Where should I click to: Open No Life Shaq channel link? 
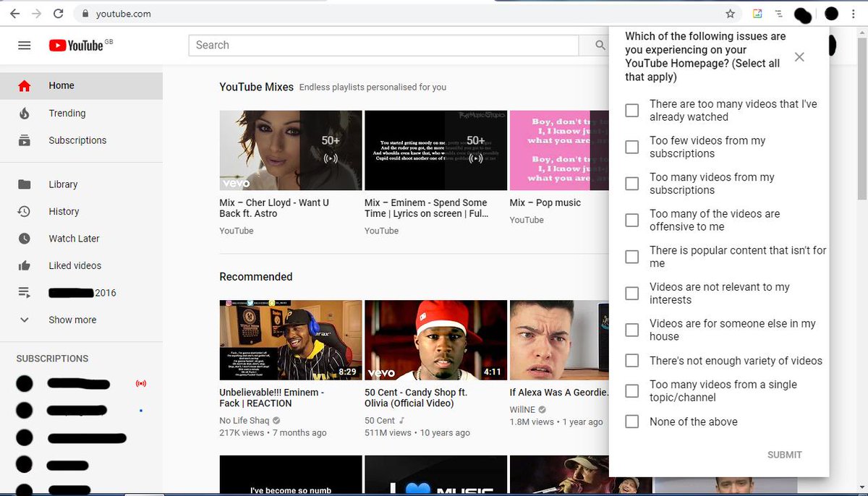point(244,421)
